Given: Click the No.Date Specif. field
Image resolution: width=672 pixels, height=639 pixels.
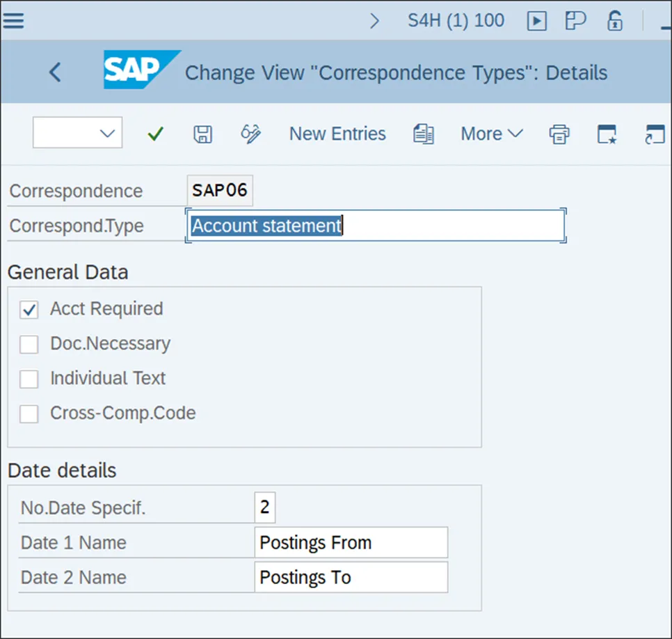Looking at the screenshot, I should (x=264, y=507).
